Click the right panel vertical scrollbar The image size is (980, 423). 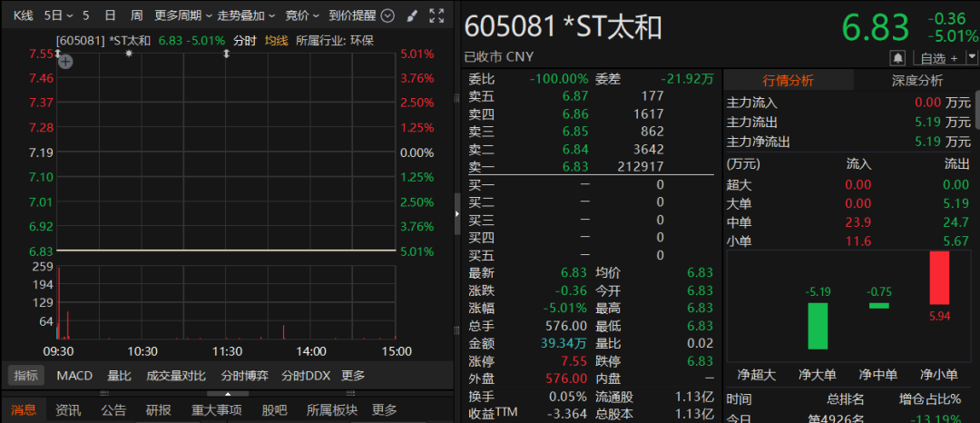(x=975, y=118)
